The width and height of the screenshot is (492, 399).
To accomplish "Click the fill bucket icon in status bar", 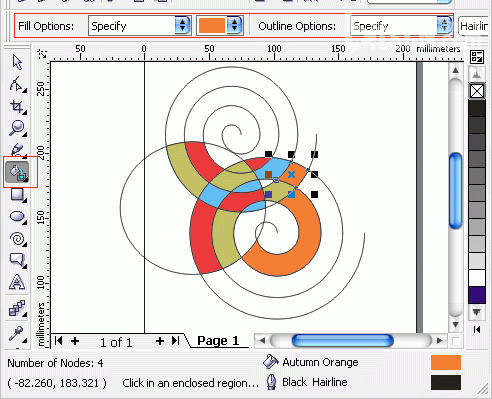I will (270, 362).
